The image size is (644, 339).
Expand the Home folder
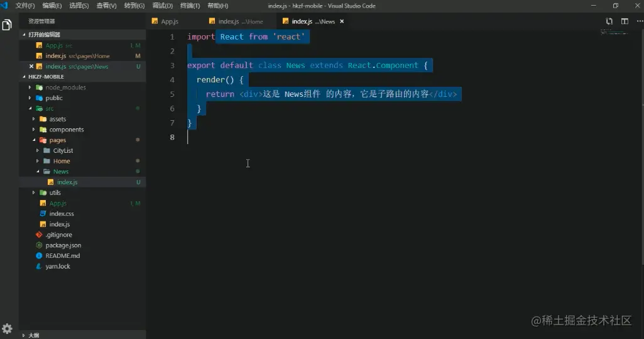point(37,161)
